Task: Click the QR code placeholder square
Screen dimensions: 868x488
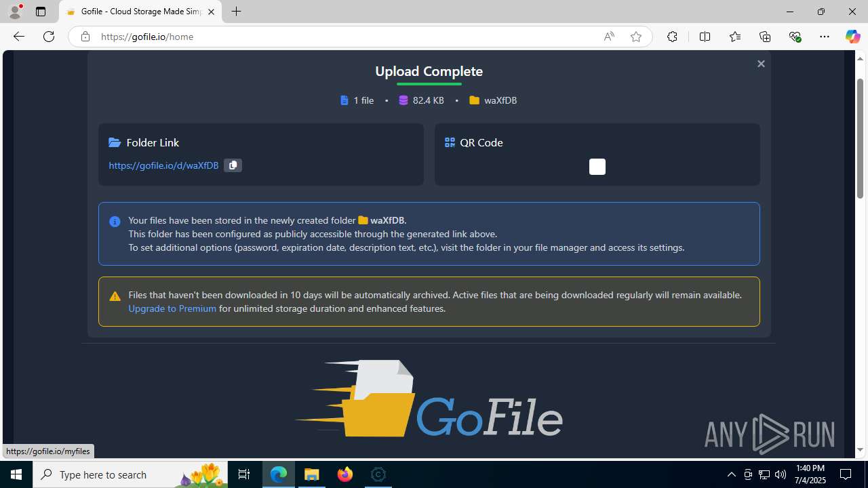Action: point(597,167)
